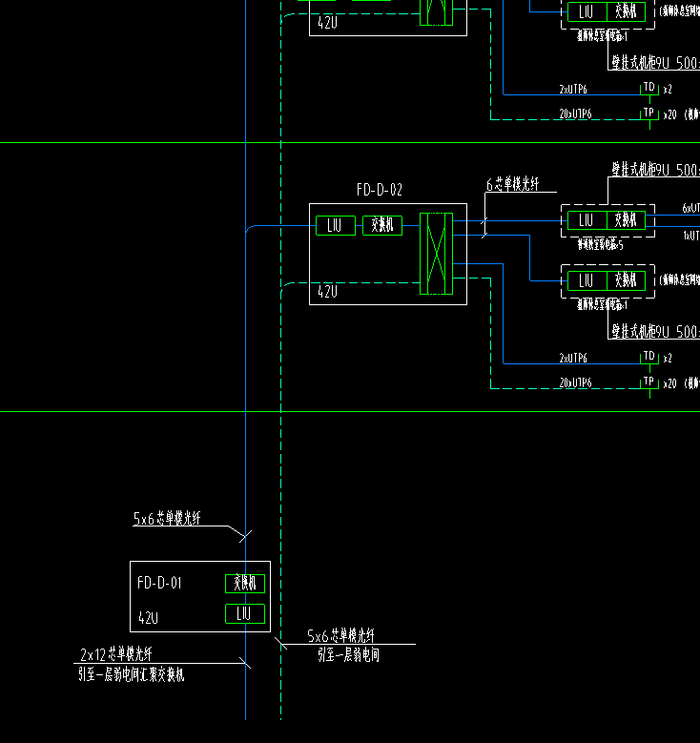Viewport: 700px width, 743px height.
Task: Select the FD-D-01 cabinet label
Action: [159, 583]
